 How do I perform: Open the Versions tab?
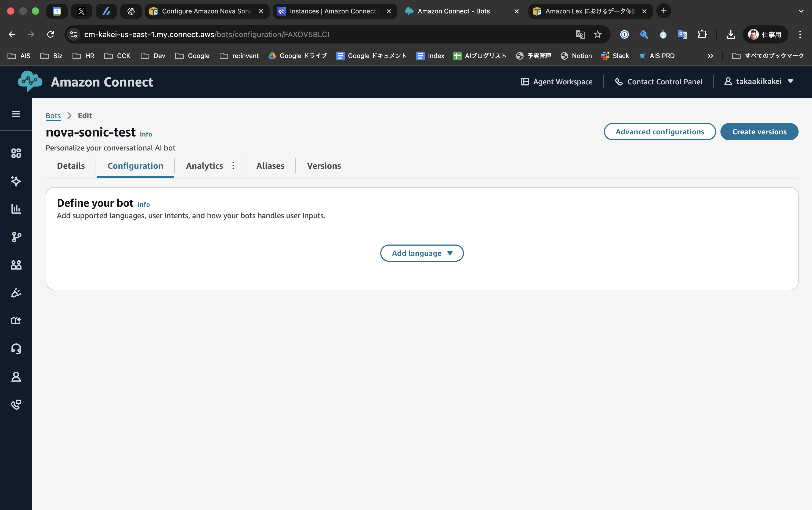coord(324,166)
